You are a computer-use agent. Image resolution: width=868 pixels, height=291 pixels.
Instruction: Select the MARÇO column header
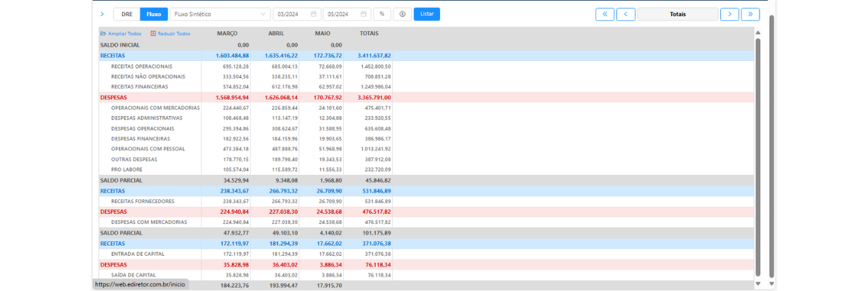click(227, 33)
